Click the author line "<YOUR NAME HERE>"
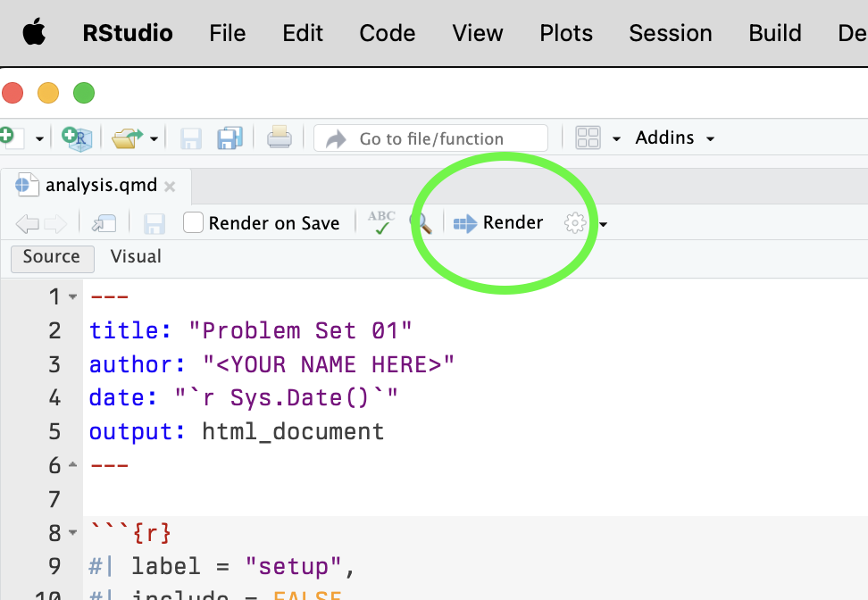 pos(271,365)
